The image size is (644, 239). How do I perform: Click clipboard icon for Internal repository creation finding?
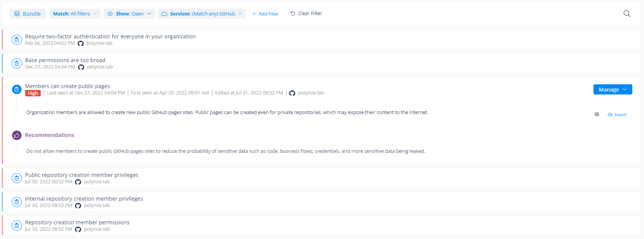(17, 202)
